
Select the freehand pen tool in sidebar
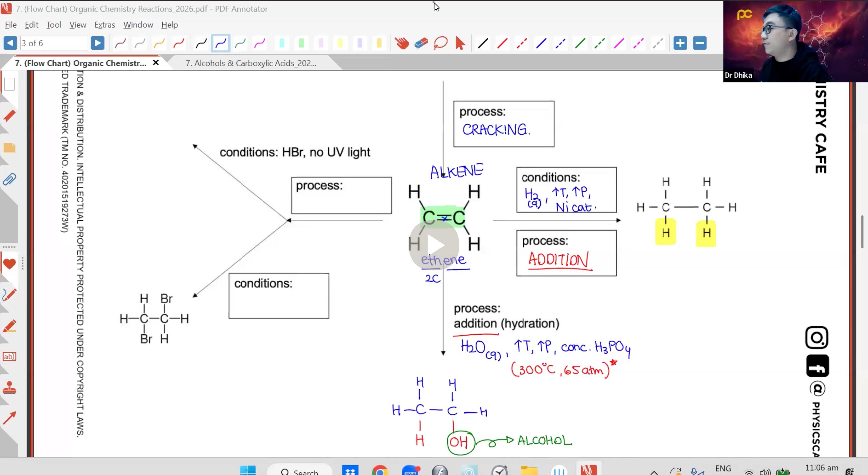[9, 295]
